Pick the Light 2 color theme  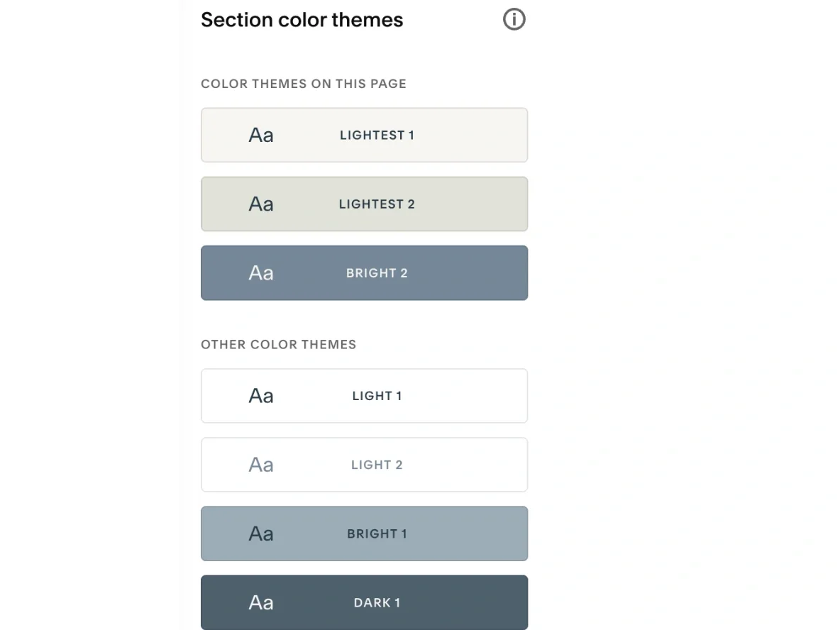tap(364, 465)
